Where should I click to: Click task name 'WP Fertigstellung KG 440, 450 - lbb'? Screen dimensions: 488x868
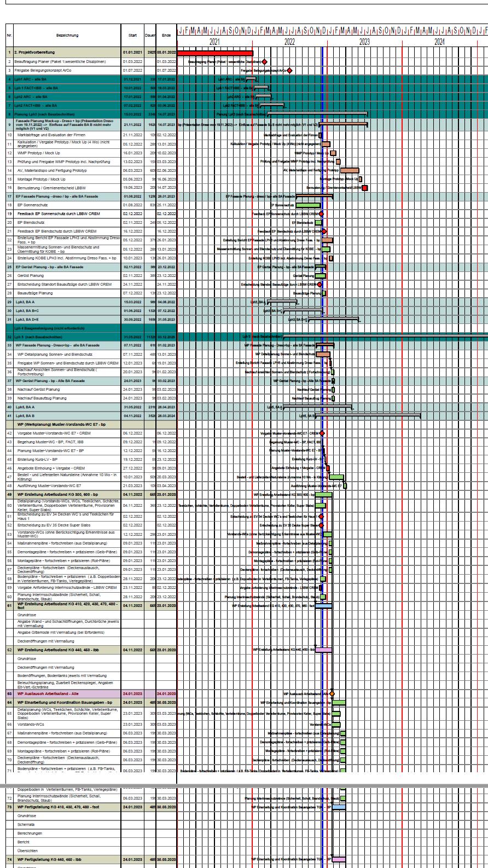(x=49, y=859)
